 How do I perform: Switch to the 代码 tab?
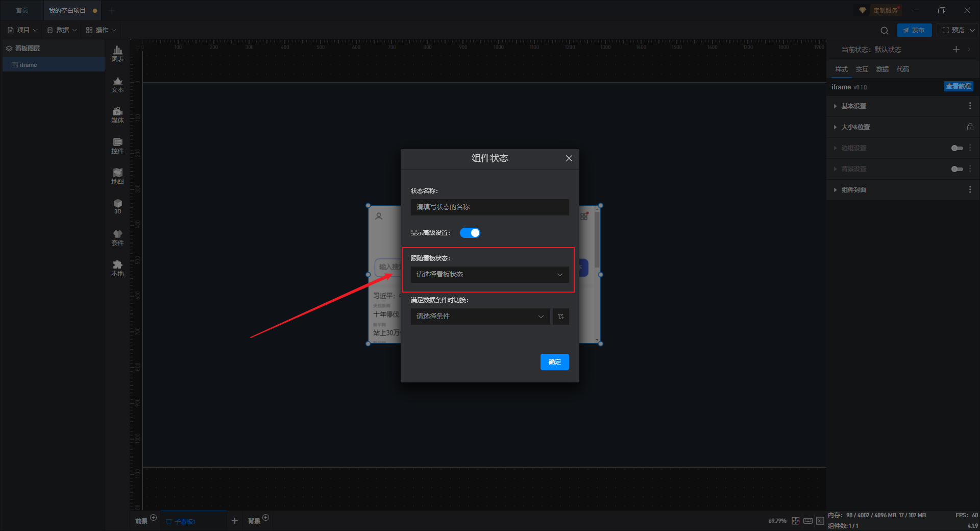(902, 69)
